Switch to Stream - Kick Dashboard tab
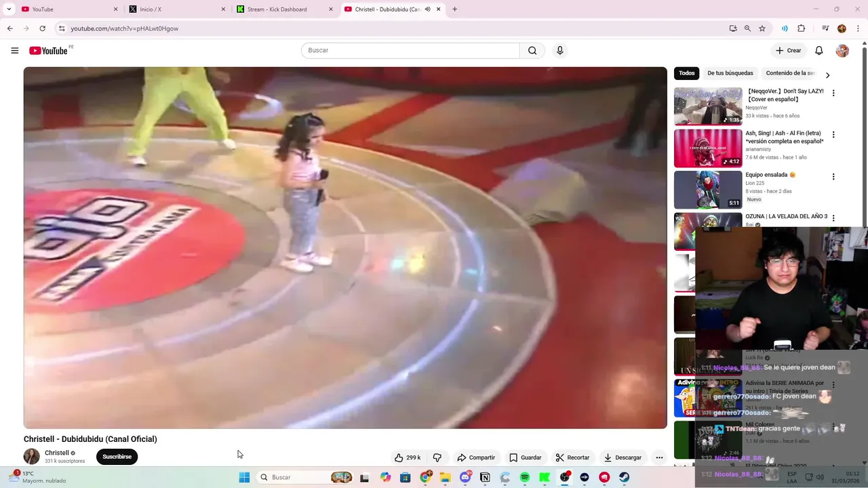The image size is (868, 488). click(283, 9)
